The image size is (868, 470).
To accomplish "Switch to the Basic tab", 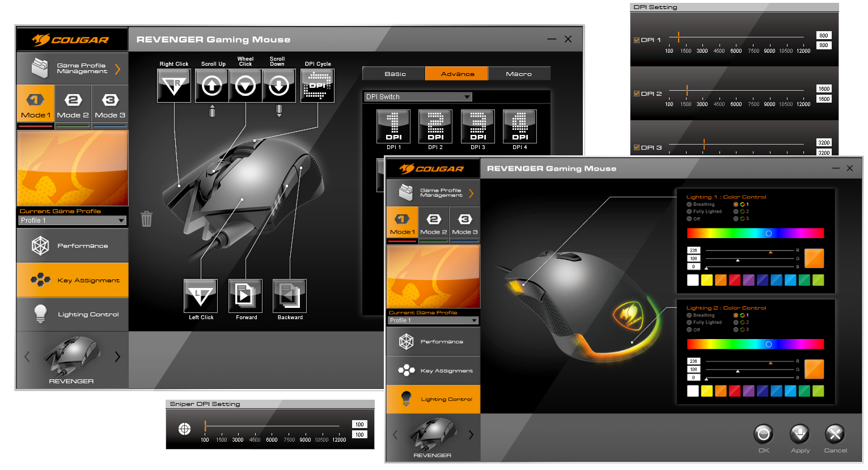I will (395, 74).
